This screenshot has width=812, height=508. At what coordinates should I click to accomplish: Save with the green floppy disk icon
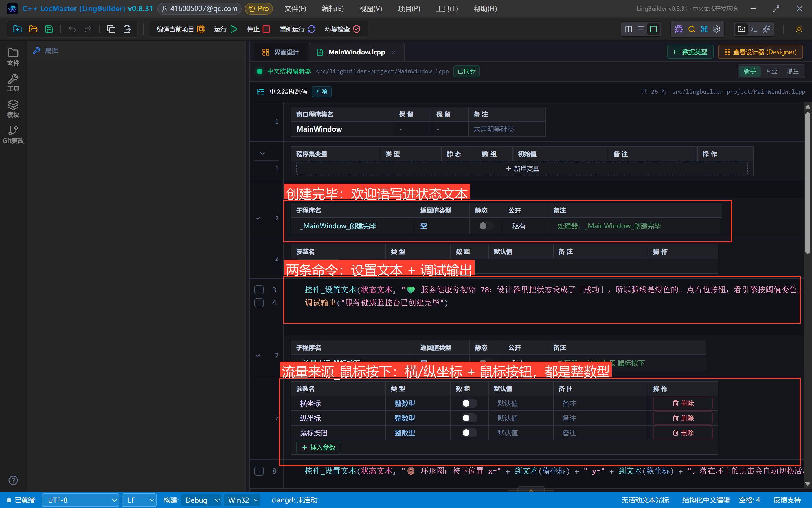(49, 29)
